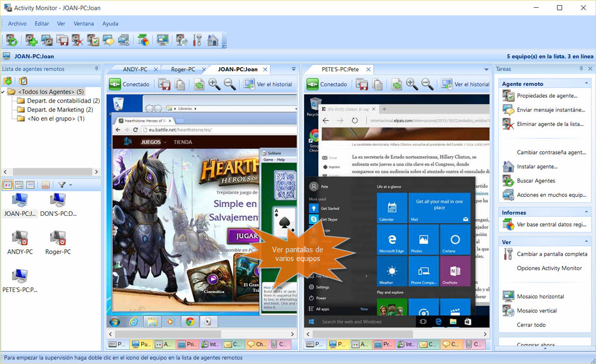Viewport: 596px width, 364px height.
Task: Switch agent list to small icons view
Action: [19, 185]
